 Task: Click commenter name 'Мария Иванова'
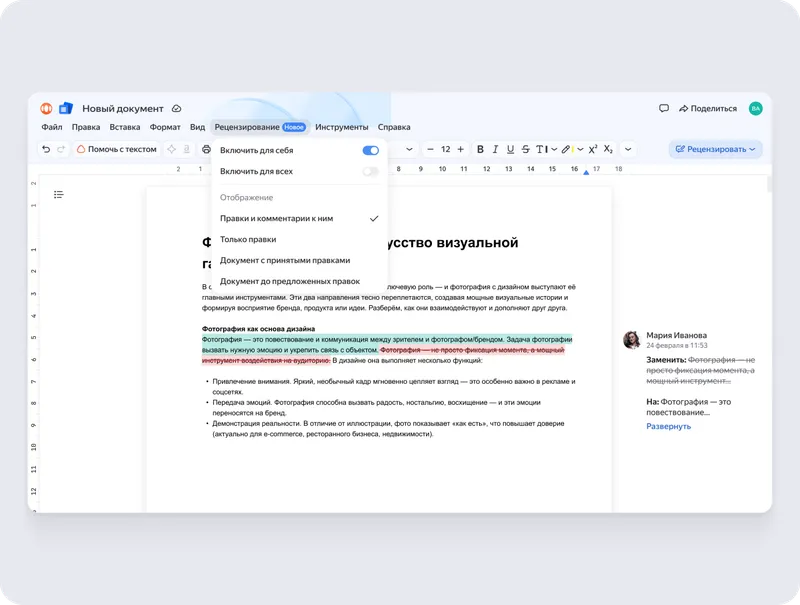point(677,335)
